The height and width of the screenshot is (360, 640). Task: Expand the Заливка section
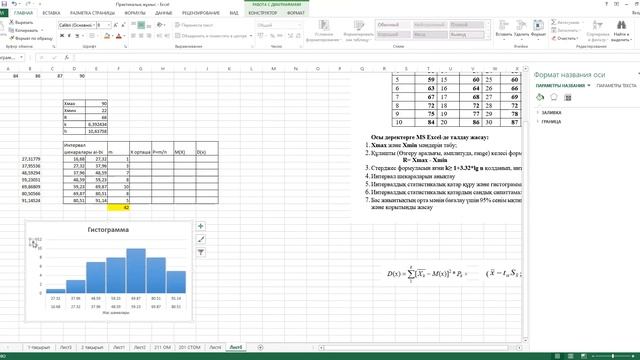[551, 112]
